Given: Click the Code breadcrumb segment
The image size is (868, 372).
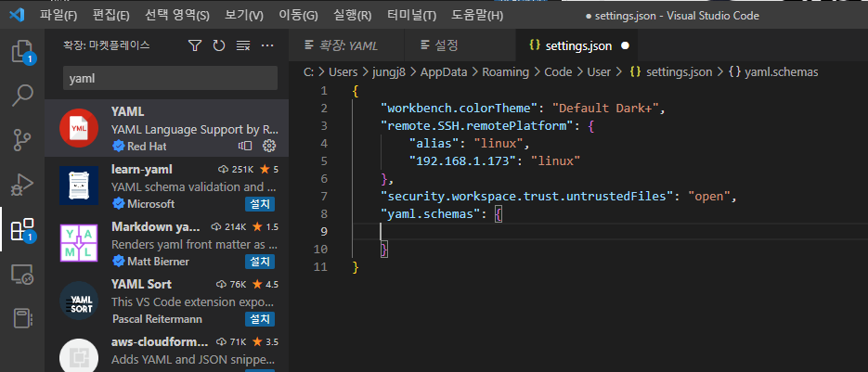Looking at the screenshot, I should click(x=558, y=72).
